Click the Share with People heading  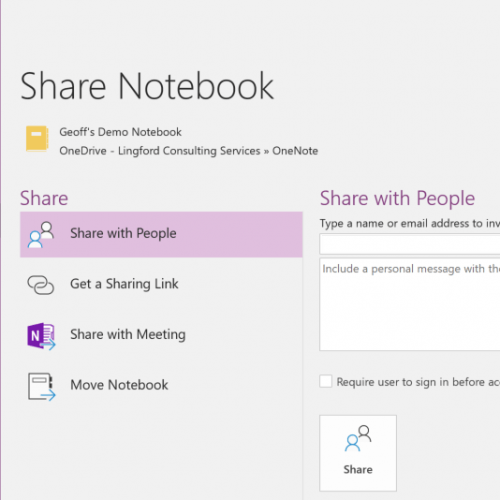click(397, 199)
